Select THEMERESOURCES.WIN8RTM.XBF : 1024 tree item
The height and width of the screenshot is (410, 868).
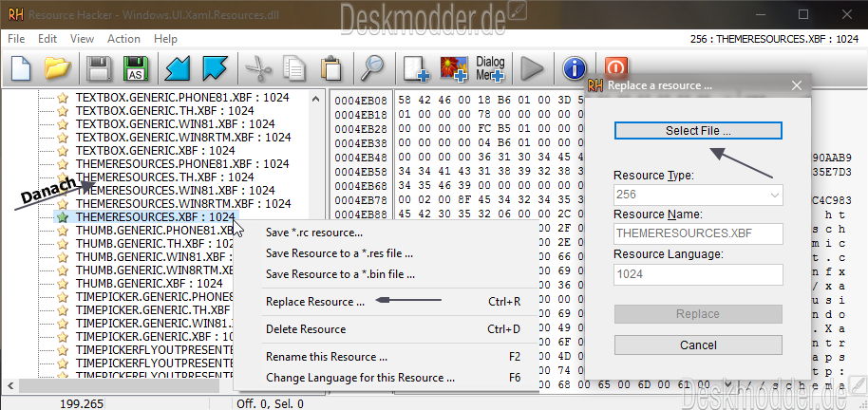183,204
